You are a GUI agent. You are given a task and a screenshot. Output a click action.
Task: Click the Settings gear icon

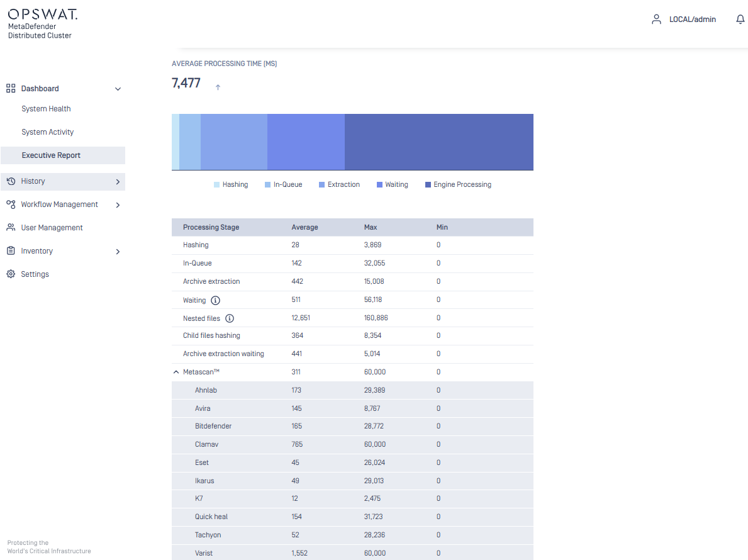click(x=11, y=274)
